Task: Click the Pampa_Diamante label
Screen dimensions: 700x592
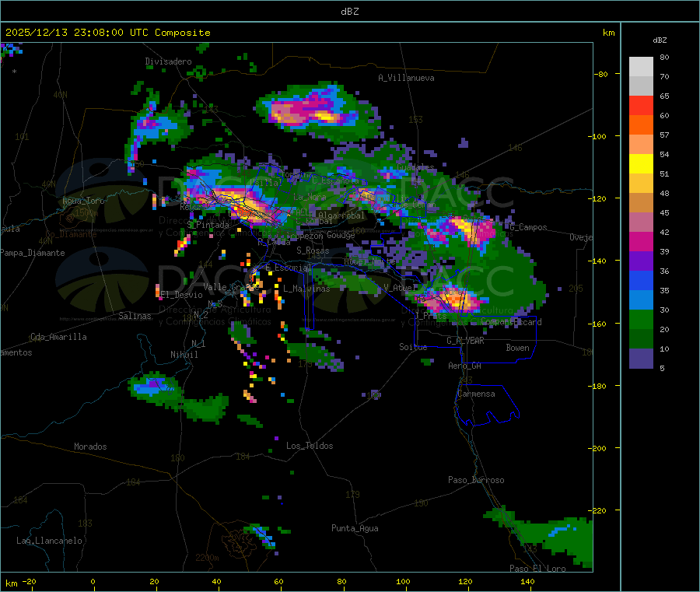Action: tap(28, 252)
